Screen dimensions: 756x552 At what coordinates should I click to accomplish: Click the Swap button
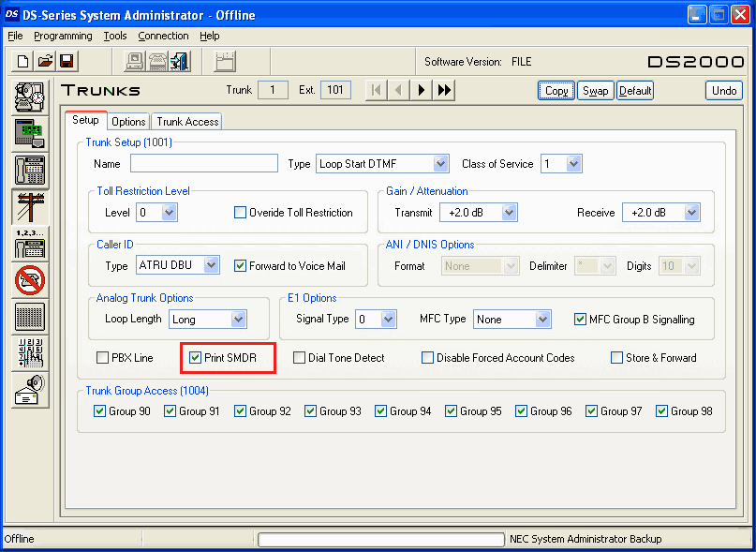(595, 91)
